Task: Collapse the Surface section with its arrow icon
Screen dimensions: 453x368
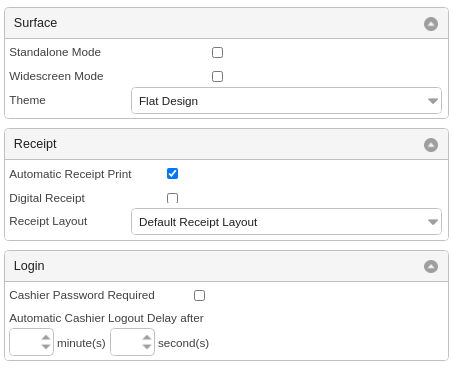Action: [431, 24]
